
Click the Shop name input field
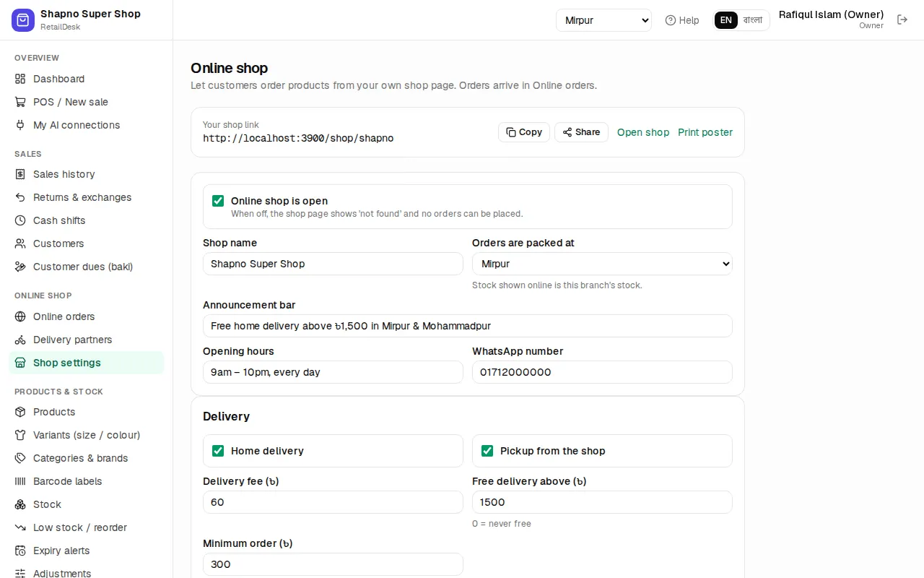[x=333, y=264]
